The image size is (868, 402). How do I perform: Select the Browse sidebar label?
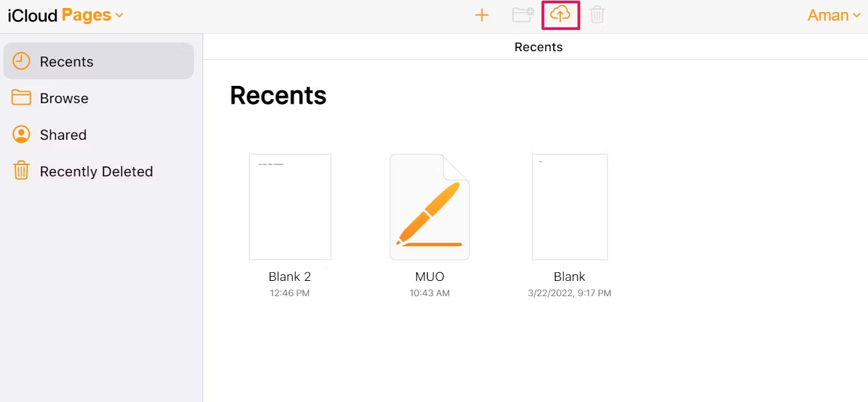pos(64,99)
